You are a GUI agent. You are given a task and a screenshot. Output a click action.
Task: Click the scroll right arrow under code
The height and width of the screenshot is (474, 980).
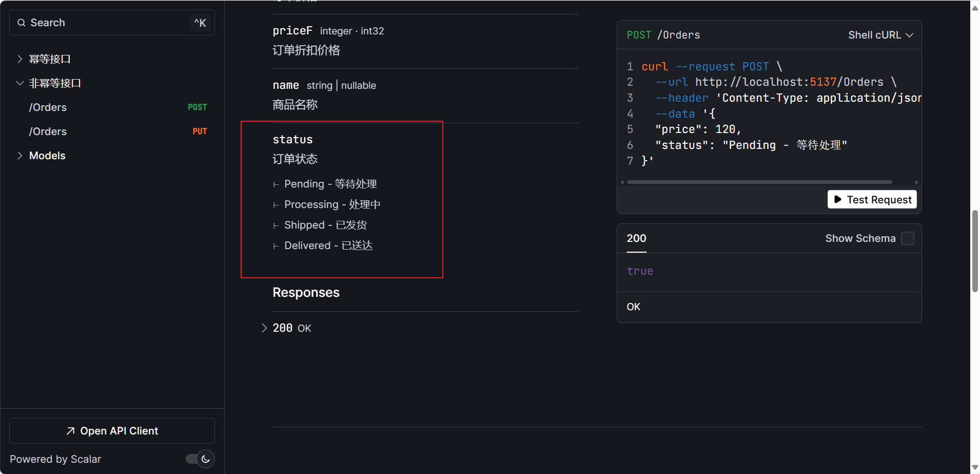[x=916, y=182]
